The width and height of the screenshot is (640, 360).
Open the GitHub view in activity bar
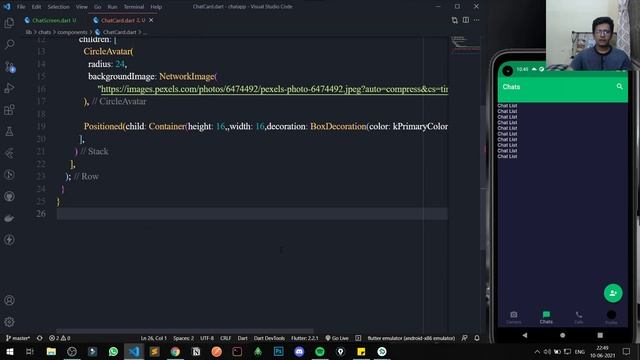[9, 196]
